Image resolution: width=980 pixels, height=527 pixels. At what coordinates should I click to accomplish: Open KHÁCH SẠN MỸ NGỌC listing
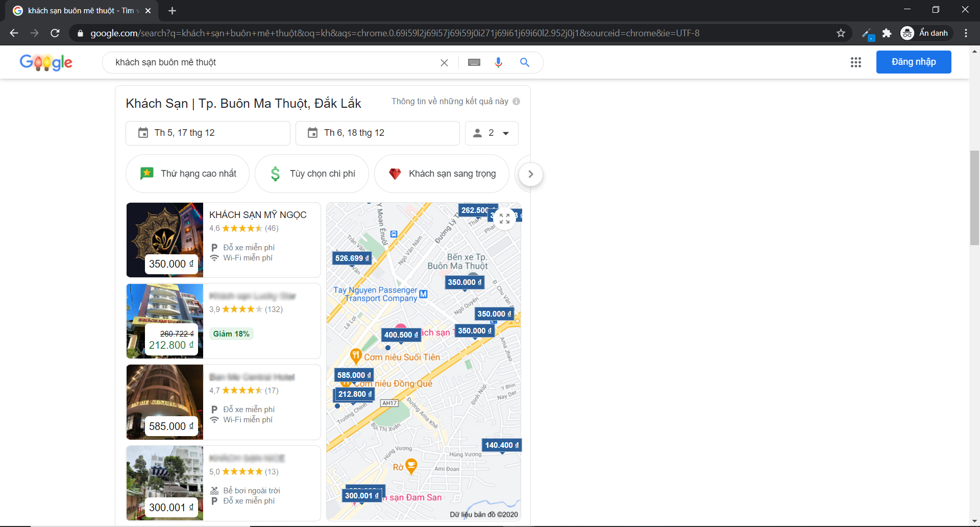click(x=258, y=214)
